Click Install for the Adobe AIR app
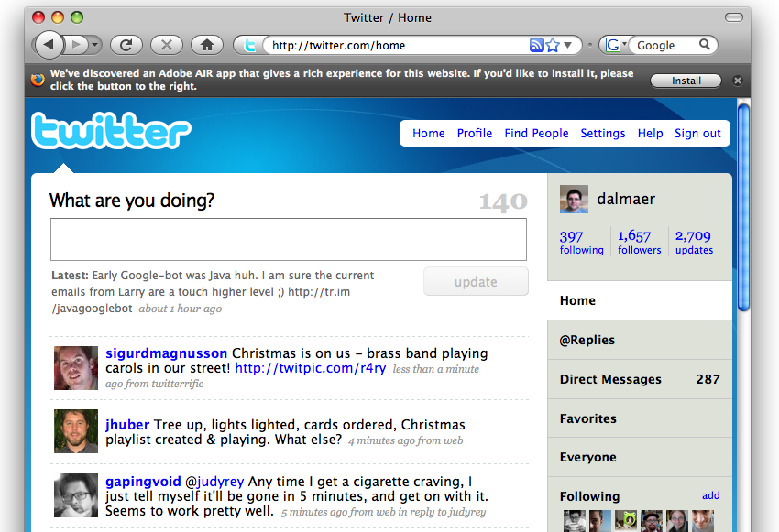779x532 pixels. [x=686, y=81]
